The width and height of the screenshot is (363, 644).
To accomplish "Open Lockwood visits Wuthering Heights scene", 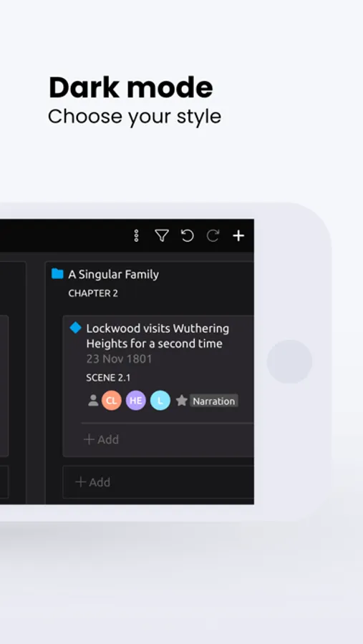I will click(158, 336).
